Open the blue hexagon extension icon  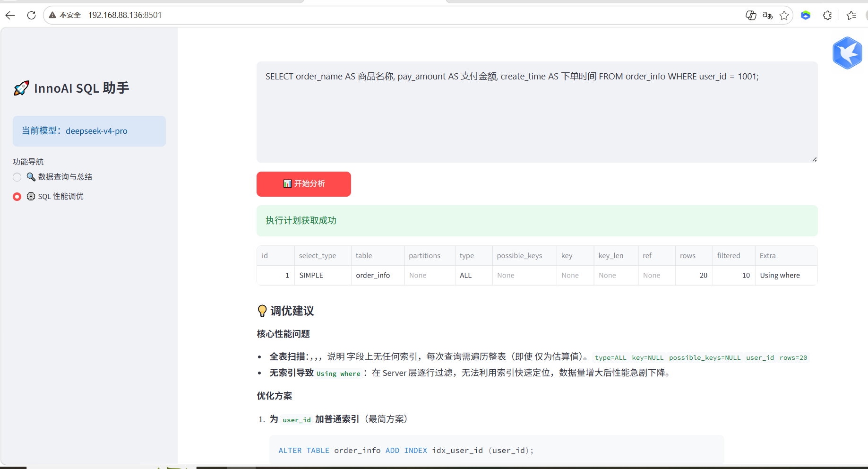pyautogui.click(x=806, y=15)
